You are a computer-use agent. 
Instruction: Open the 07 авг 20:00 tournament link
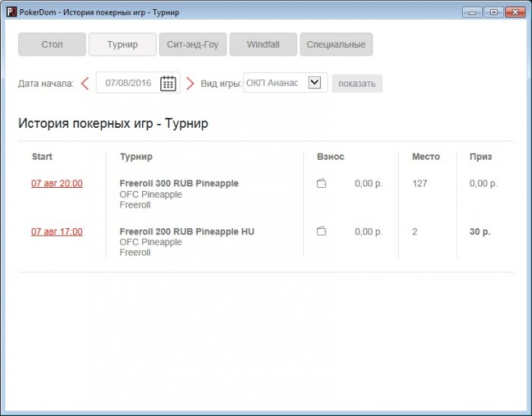pyautogui.click(x=57, y=184)
